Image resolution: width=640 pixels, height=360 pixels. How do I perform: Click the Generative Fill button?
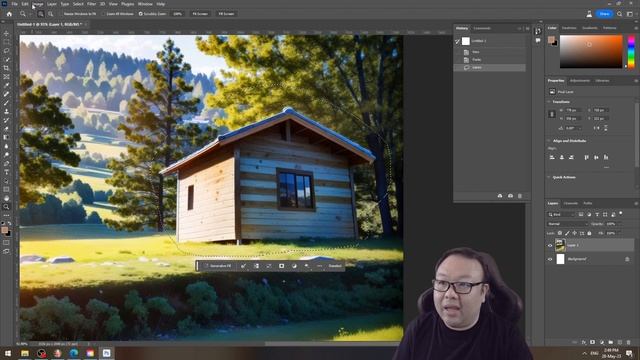(219, 266)
